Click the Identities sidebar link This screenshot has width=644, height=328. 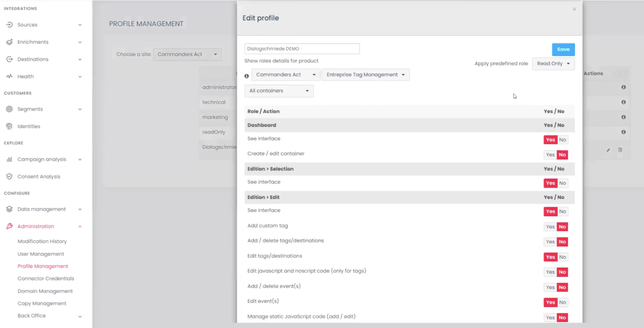tap(29, 126)
